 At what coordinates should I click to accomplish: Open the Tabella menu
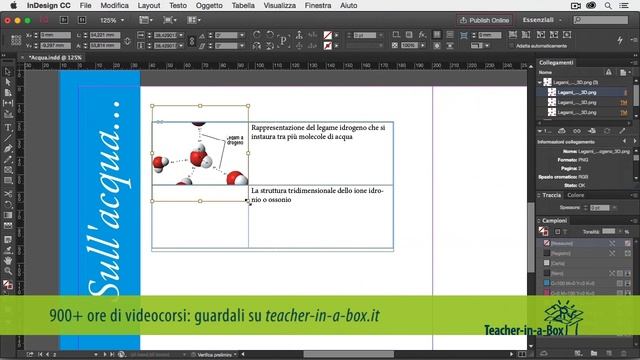243,5
